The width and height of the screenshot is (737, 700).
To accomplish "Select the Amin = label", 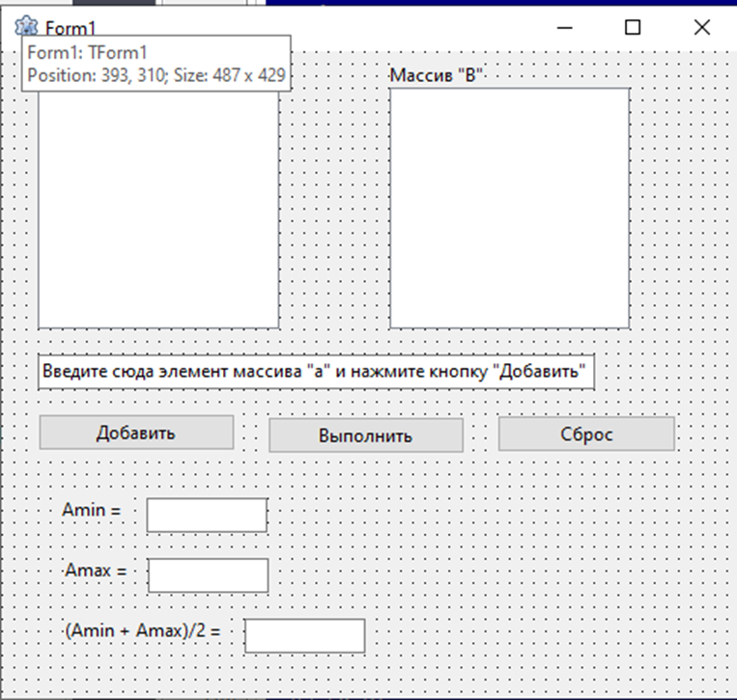I will (92, 510).
